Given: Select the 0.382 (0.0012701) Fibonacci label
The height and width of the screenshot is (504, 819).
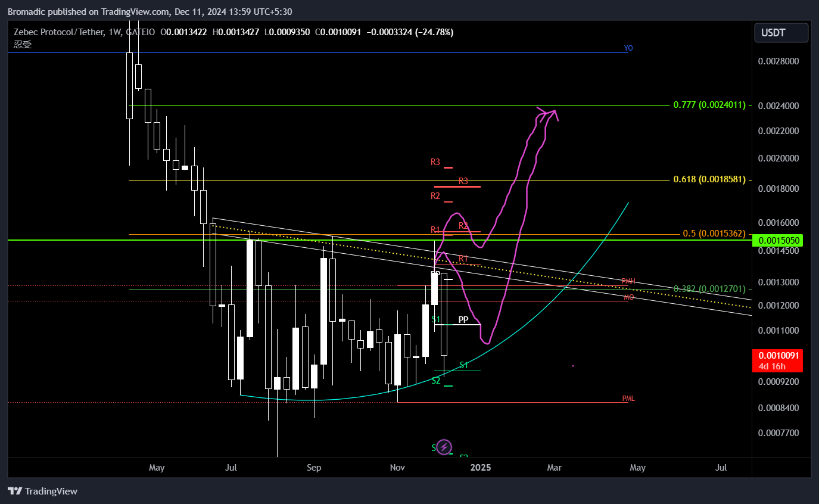Looking at the screenshot, I should tap(709, 289).
